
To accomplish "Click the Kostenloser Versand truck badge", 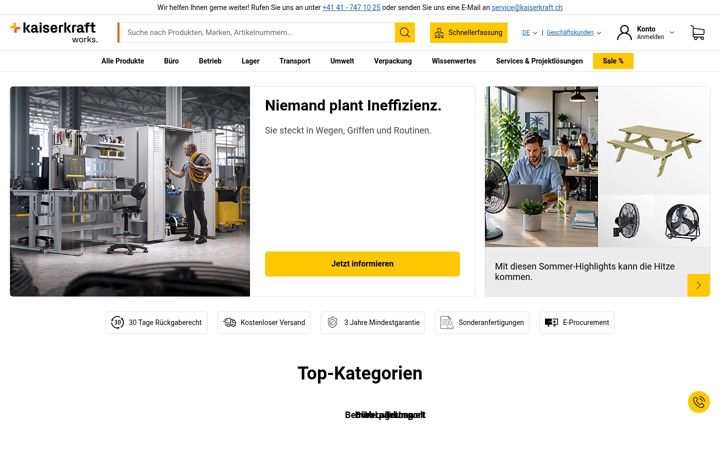I will tap(264, 322).
